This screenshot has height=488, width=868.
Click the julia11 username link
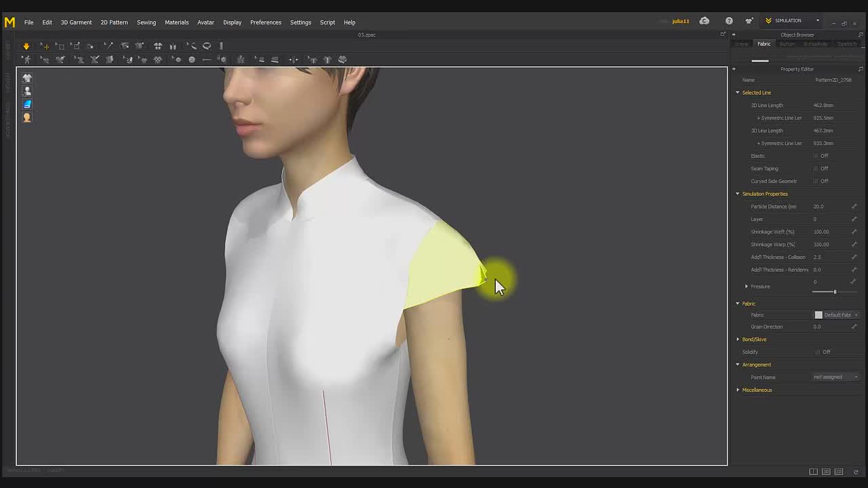point(680,21)
